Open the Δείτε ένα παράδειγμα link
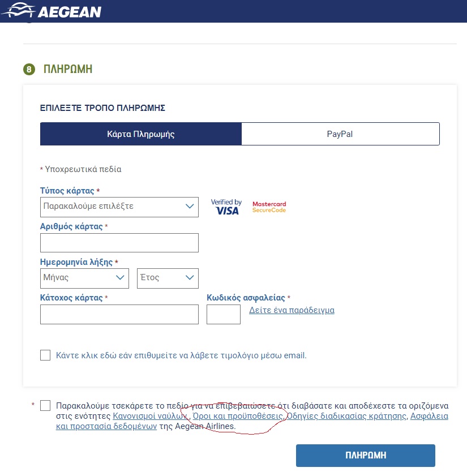The height and width of the screenshot is (476, 467). click(x=292, y=310)
